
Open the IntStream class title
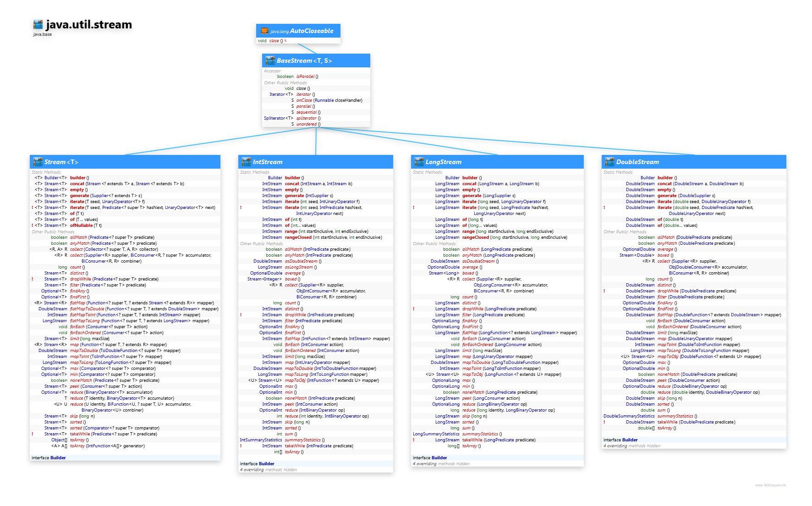(x=268, y=162)
